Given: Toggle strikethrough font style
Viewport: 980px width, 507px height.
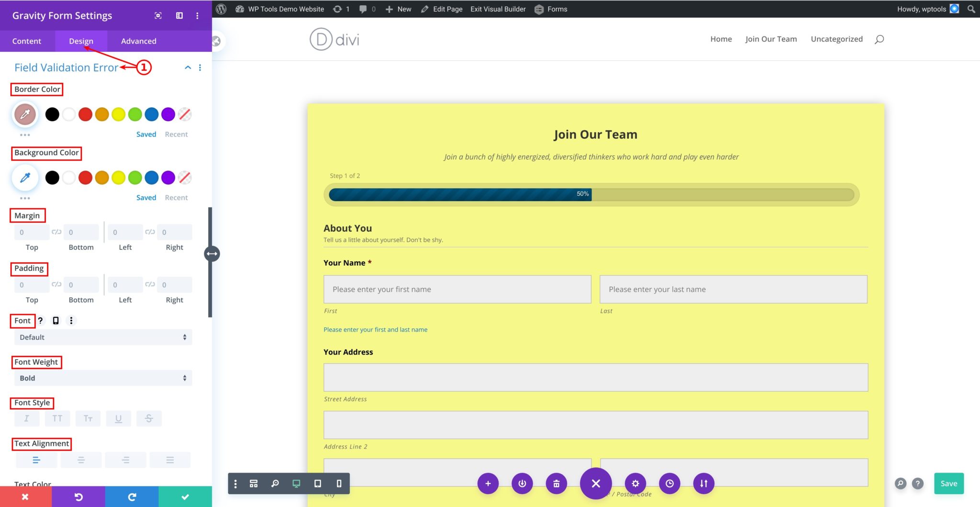Looking at the screenshot, I should 149,418.
